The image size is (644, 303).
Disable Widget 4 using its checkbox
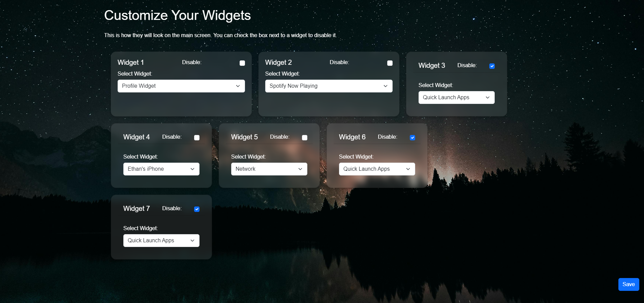tap(197, 138)
